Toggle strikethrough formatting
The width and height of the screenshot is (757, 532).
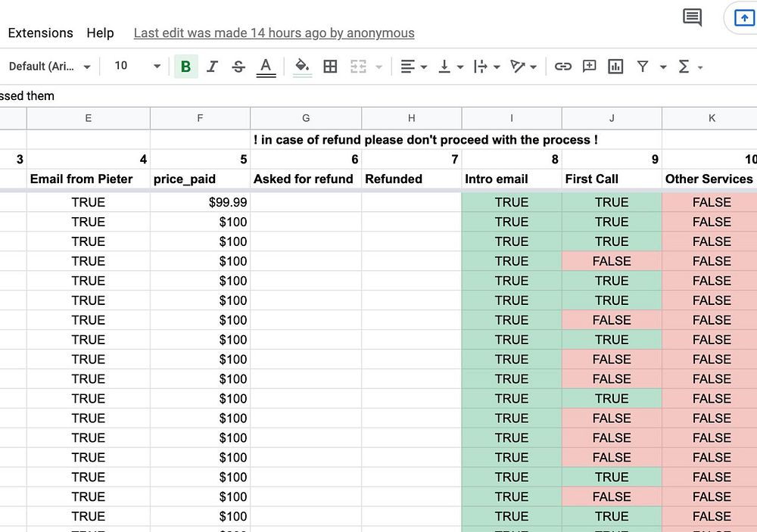click(238, 67)
